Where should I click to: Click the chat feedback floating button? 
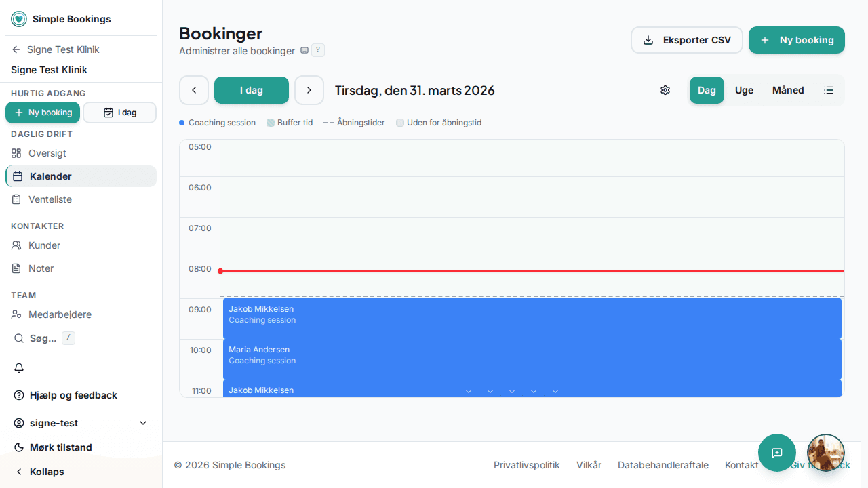(777, 453)
